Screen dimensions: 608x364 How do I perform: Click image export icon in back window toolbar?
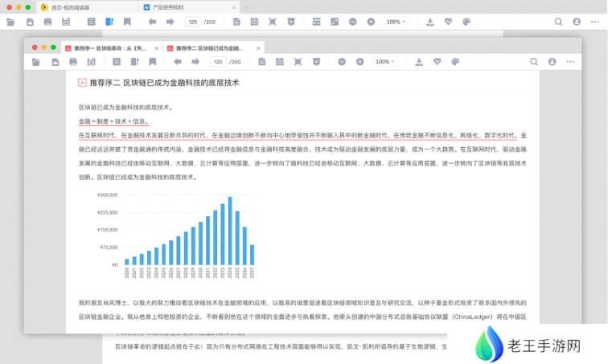(x=335, y=22)
